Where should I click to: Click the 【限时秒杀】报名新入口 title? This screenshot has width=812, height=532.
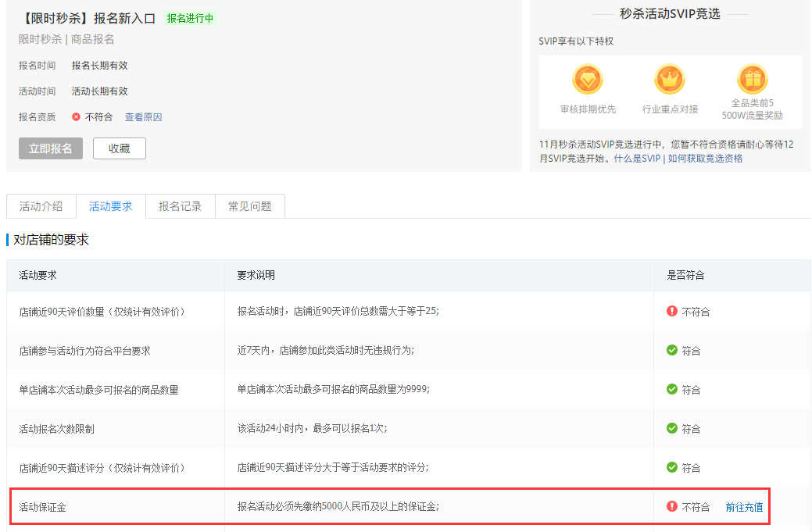click(87, 18)
